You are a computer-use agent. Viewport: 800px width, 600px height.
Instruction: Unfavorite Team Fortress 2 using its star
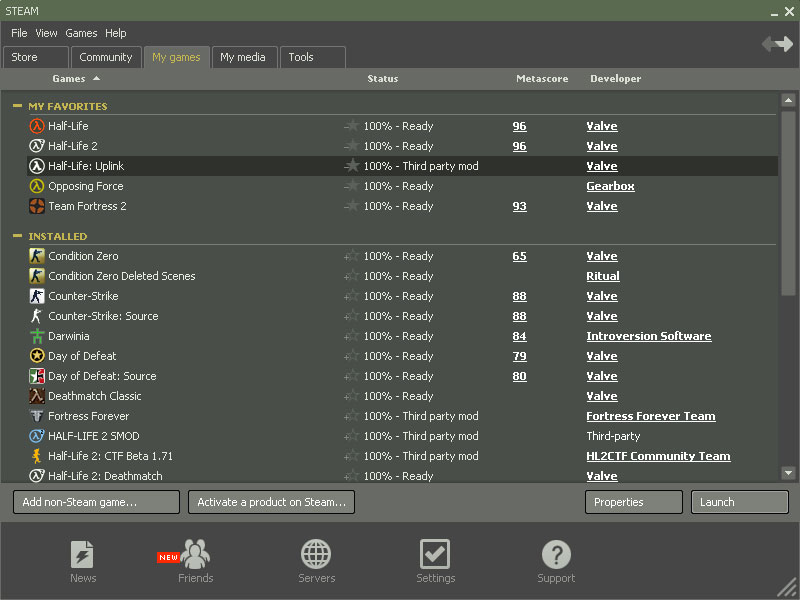[352, 206]
